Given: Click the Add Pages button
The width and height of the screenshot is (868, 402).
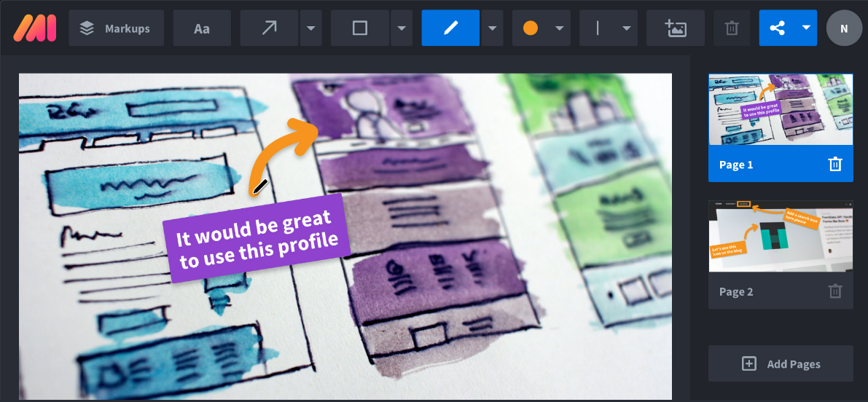Looking at the screenshot, I should 781,364.
